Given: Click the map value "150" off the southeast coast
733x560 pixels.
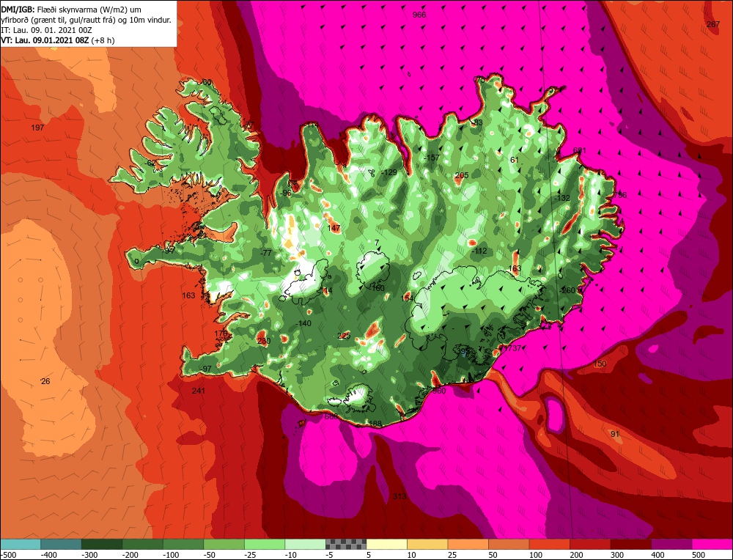Looking at the screenshot, I should tap(600, 364).
